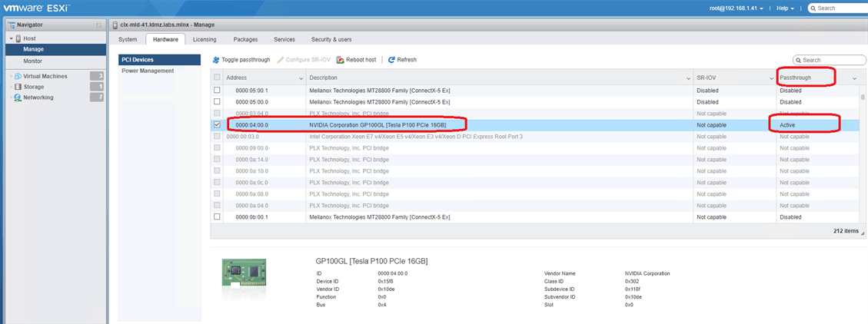Viewport: 868px width, 324px height.
Task: Click the Reboot host button label
Action: coord(361,60)
